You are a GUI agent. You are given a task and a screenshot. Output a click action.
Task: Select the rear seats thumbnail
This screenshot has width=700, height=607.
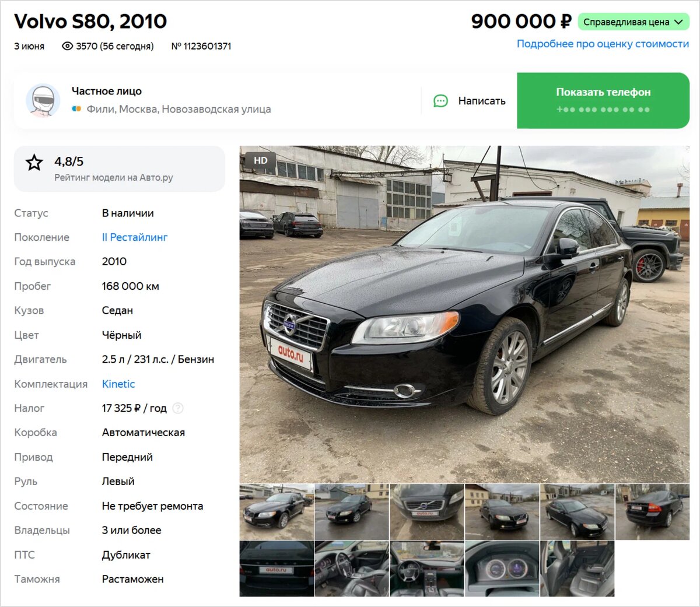click(x=577, y=569)
